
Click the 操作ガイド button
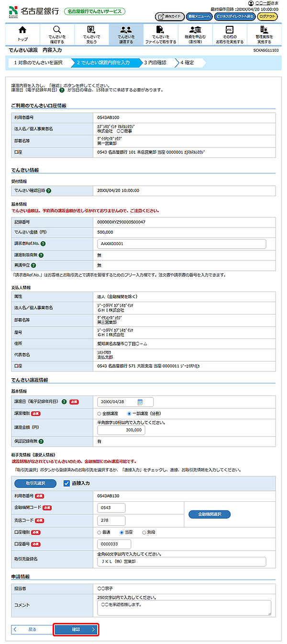pyautogui.click(x=169, y=16)
